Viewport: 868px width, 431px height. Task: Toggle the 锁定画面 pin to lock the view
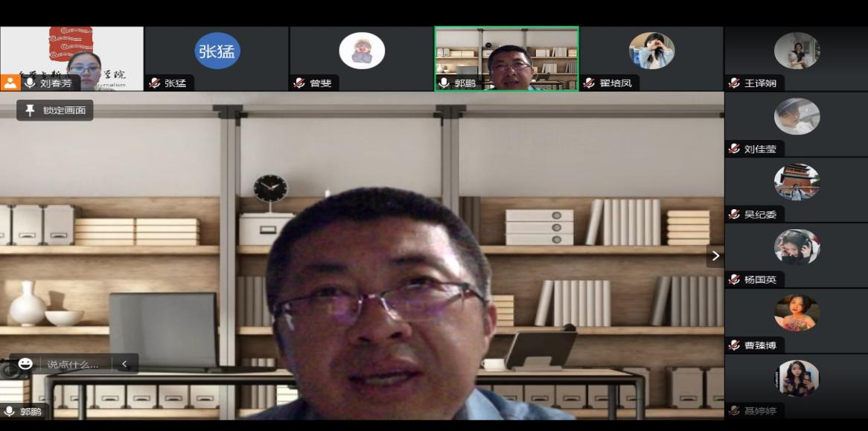click(55, 110)
